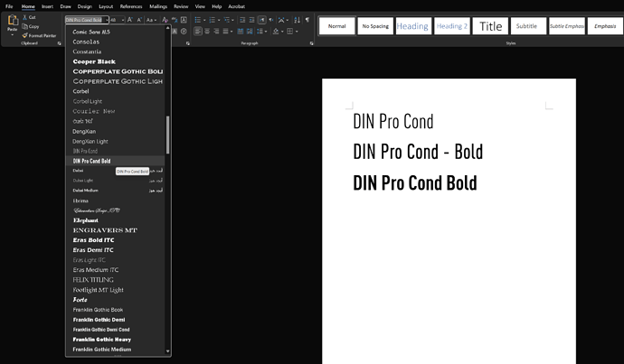Image resolution: width=624 pixels, height=364 pixels.
Task: Activate the Format Painter
Action: click(x=39, y=35)
